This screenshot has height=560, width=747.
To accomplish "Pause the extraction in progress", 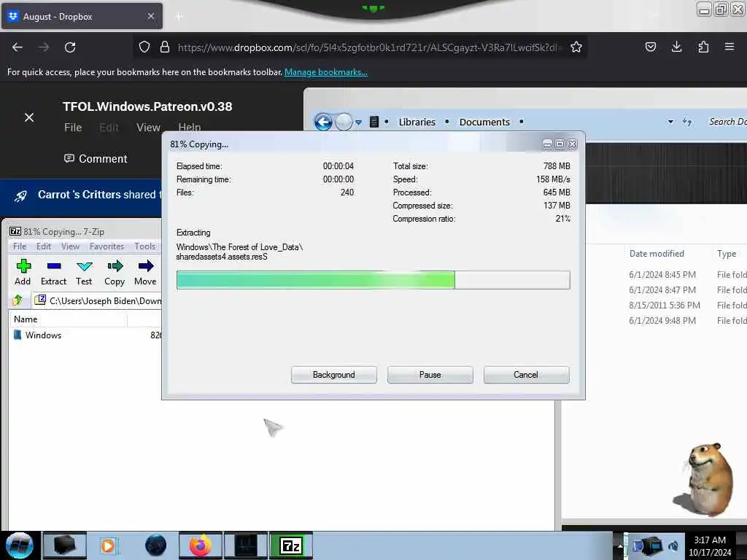I will tap(430, 375).
